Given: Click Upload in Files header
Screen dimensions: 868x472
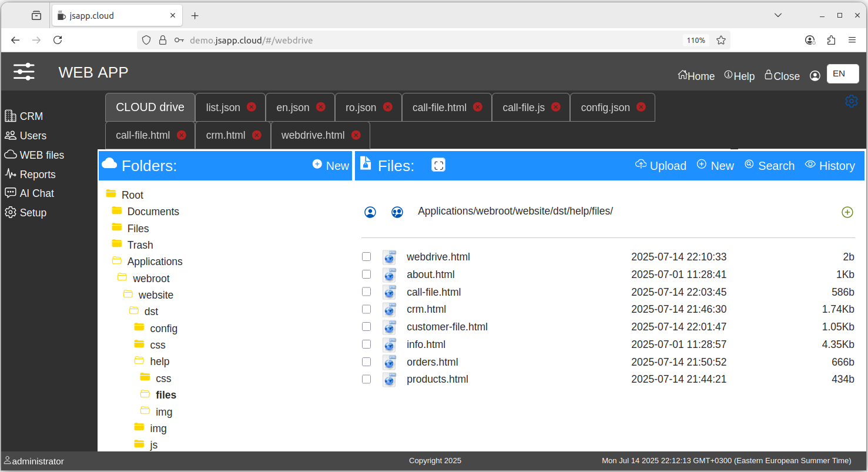Looking at the screenshot, I should (x=661, y=166).
